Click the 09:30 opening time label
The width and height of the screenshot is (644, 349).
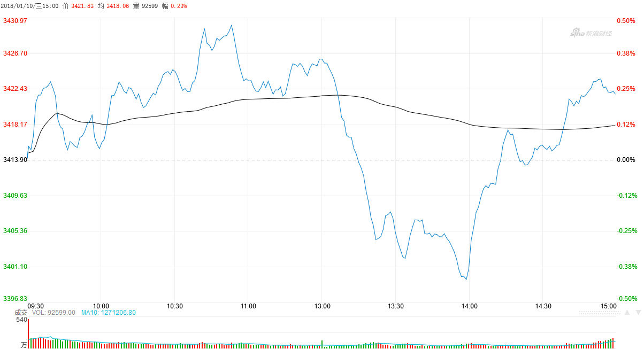point(35,306)
